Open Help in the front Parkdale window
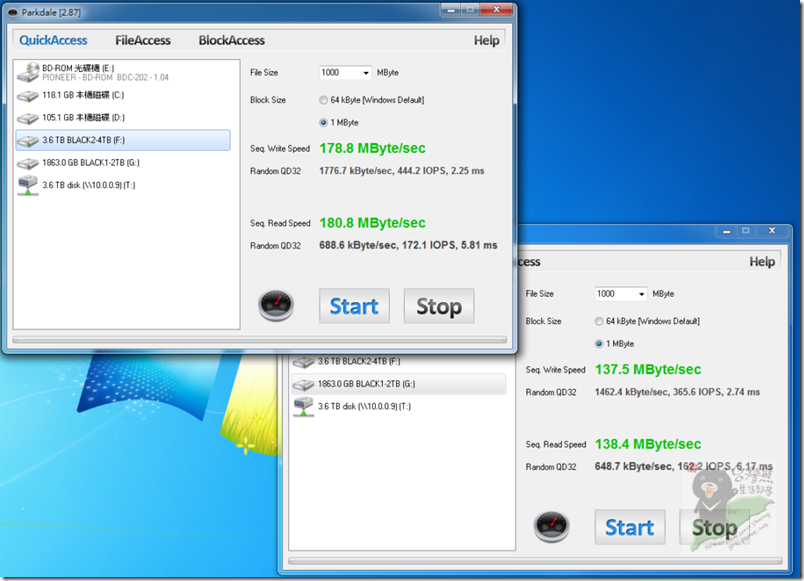The height and width of the screenshot is (581, 804). point(486,41)
